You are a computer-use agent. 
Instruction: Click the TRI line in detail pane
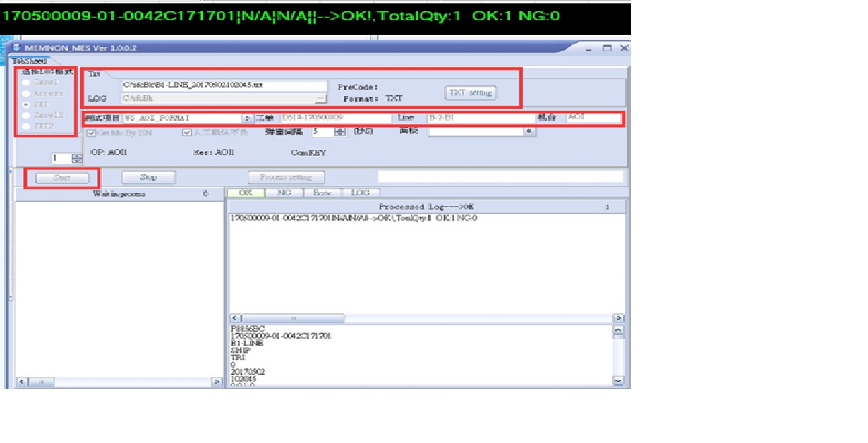[238, 357]
